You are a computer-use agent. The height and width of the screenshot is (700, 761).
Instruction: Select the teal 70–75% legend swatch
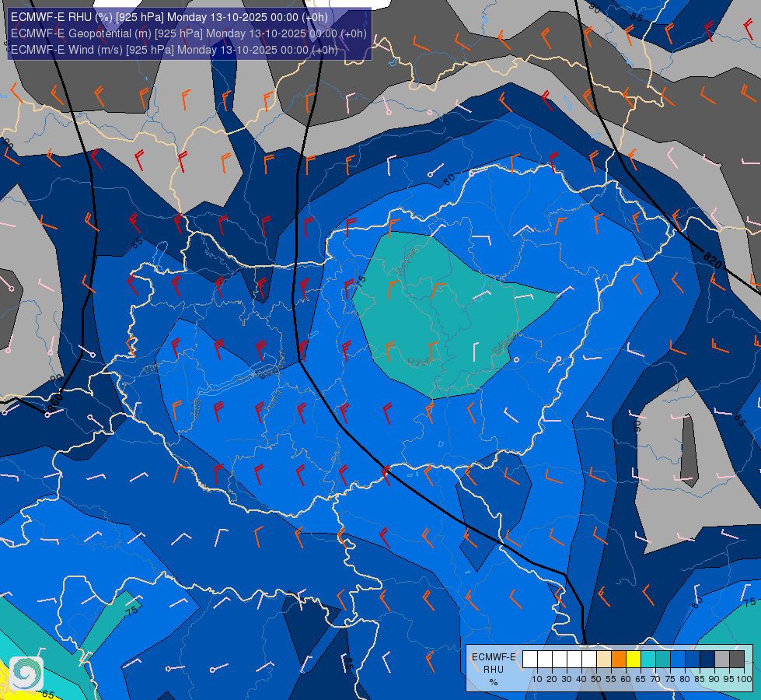[x=663, y=660]
